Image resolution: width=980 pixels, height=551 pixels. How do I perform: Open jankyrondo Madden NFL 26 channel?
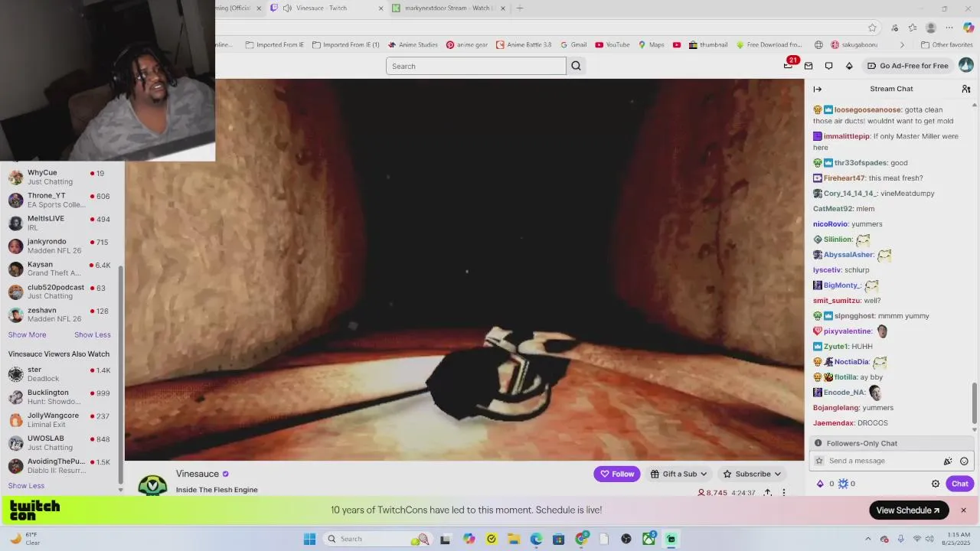point(60,246)
